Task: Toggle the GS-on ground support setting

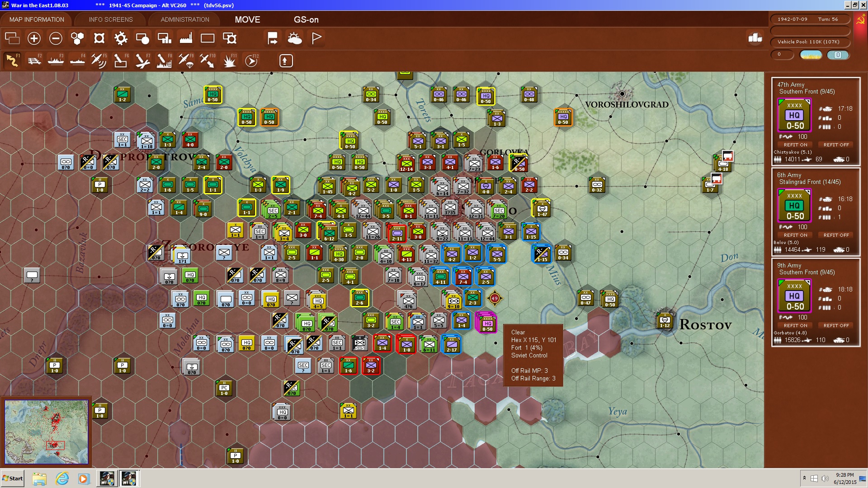Action: 306,19
